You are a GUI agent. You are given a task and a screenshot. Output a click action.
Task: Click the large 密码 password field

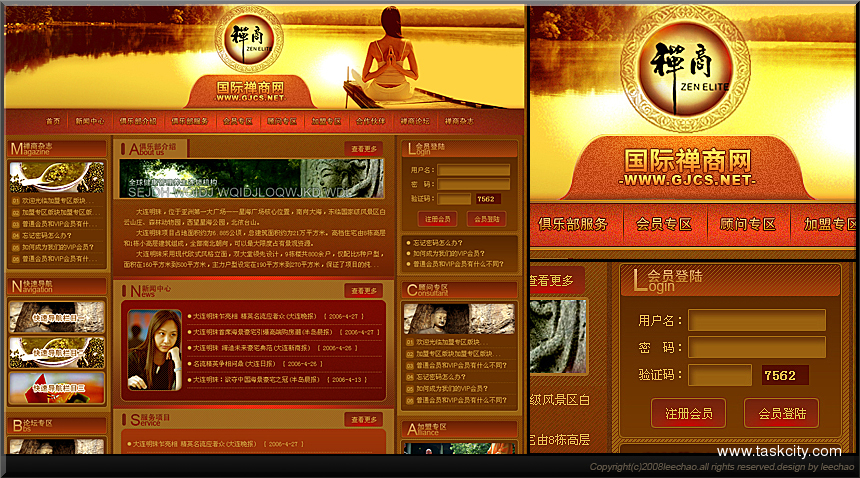[x=756, y=347]
